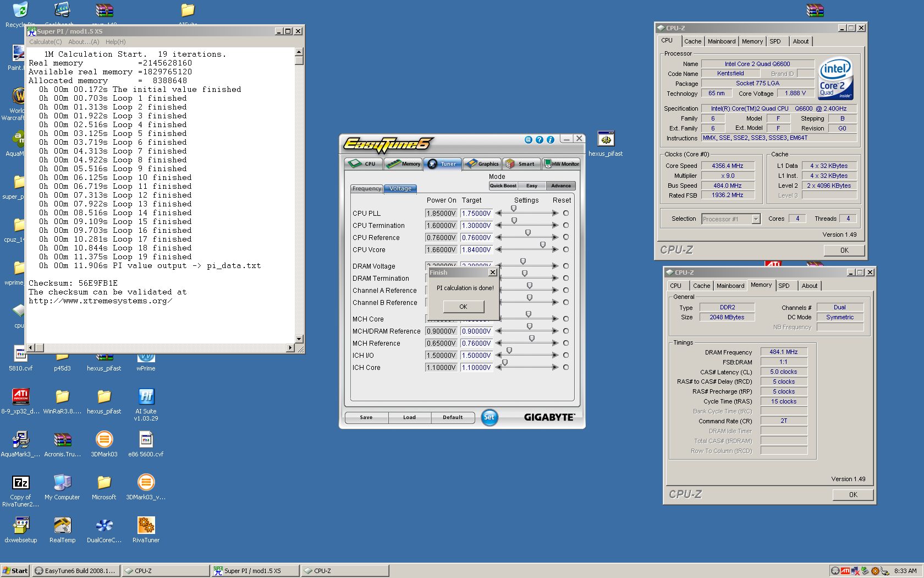Screen dimensions: 924x578
Task: Open the RealTemp desktop icon
Action: click(62, 530)
